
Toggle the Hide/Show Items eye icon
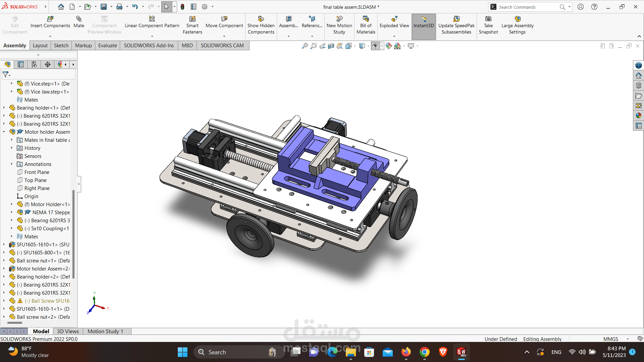click(x=375, y=46)
